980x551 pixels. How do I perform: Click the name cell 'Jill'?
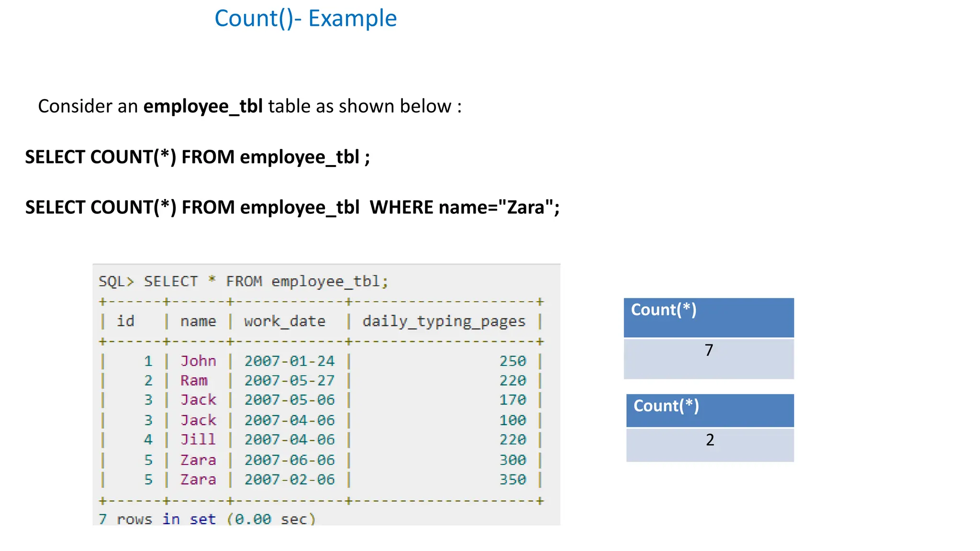coord(198,440)
